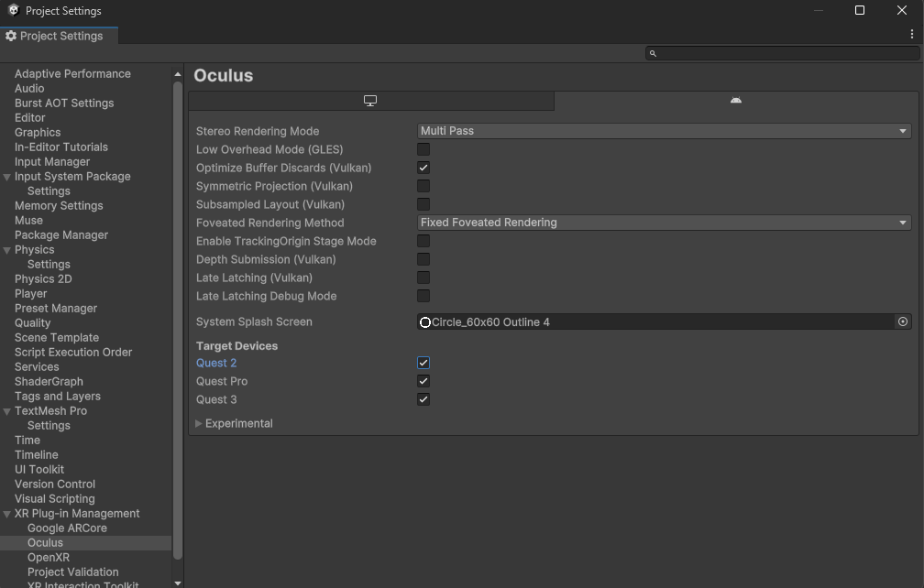This screenshot has width=924, height=588.
Task: Uncheck the Quest 2 target device
Action: pyautogui.click(x=423, y=363)
